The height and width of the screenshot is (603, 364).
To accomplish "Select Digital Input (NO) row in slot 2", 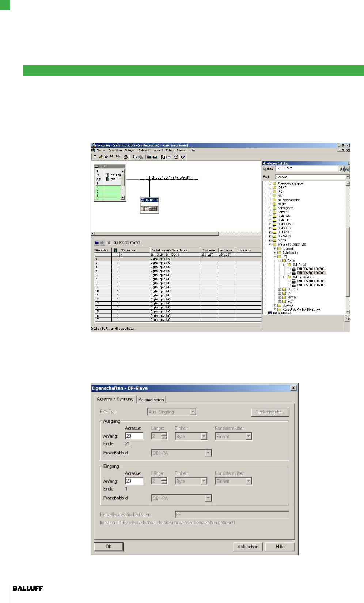I will pos(178,259).
